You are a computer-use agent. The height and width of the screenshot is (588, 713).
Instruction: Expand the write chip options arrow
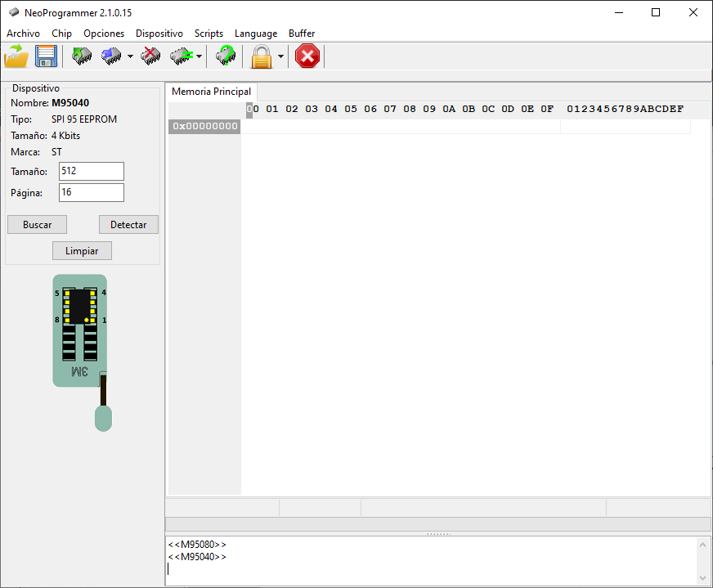coord(131,56)
